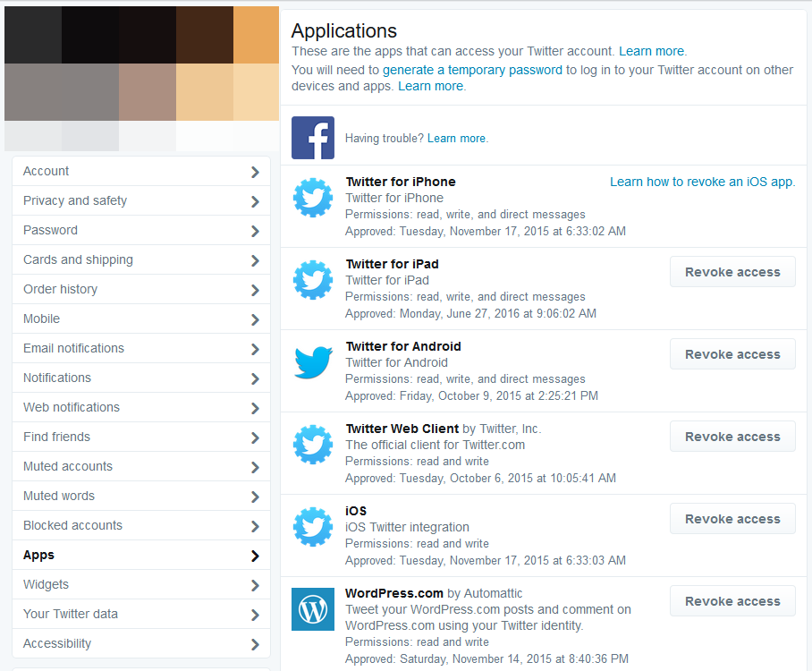Click the iOS Twitter integration icon
This screenshot has width=812, height=671.
point(313,526)
